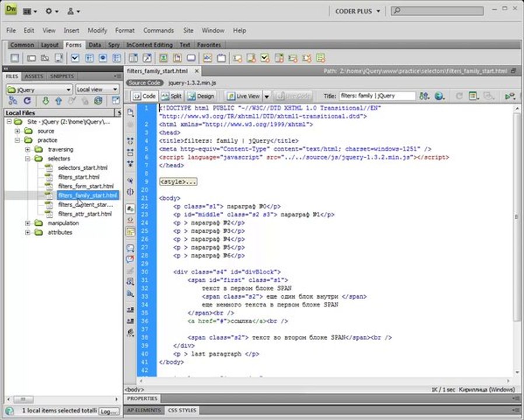This screenshot has height=420, width=524.
Task: Toggle Highlight Invalid Code option
Action: click(x=130, y=220)
